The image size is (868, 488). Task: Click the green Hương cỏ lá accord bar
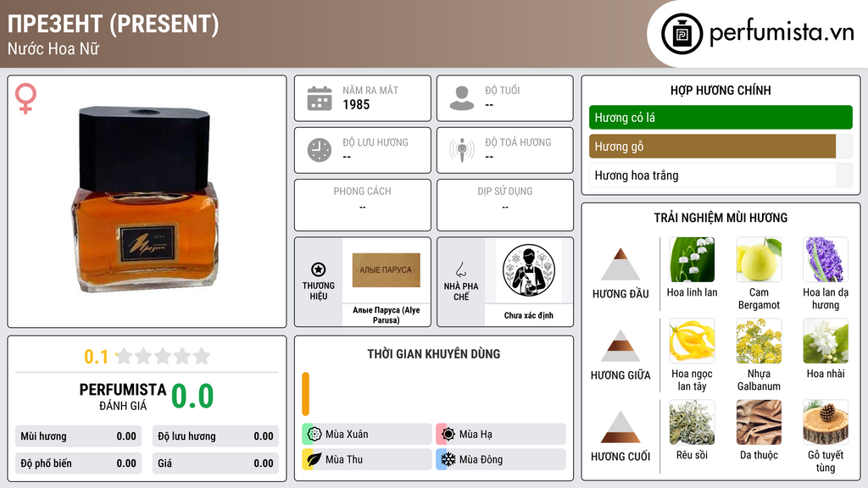721,117
